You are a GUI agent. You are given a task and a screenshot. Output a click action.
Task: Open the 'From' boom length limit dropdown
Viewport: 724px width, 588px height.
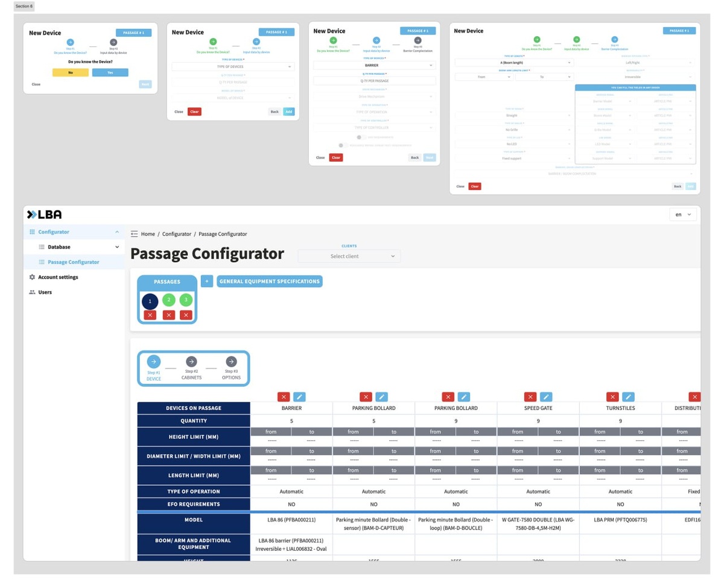[483, 77]
